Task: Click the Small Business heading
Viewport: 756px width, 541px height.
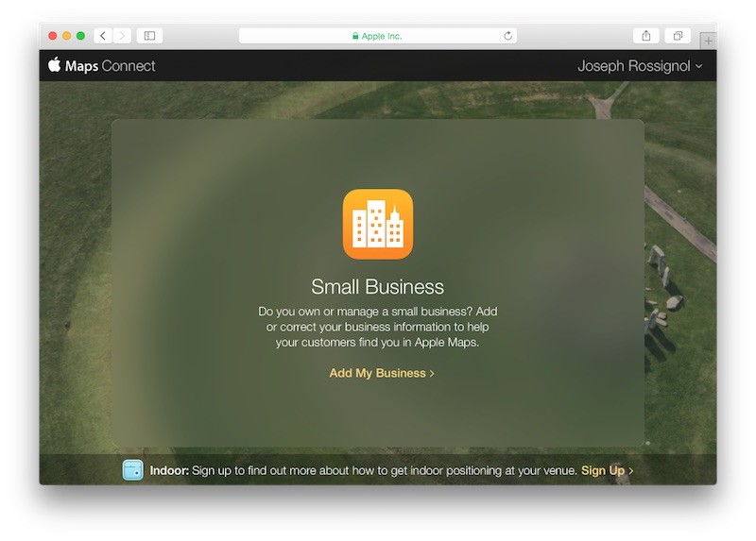Action: (x=377, y=287)
